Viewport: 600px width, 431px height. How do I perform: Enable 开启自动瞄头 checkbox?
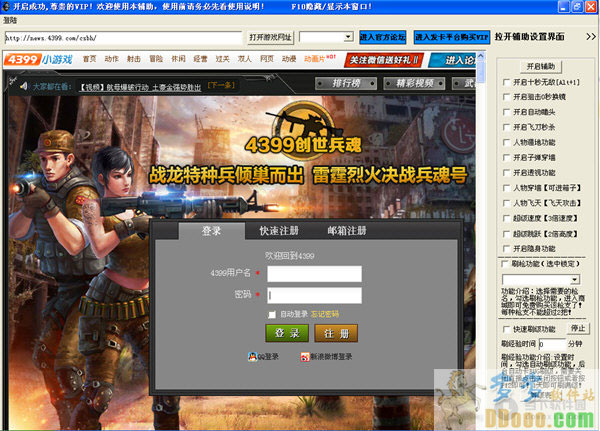click(506, 112)
